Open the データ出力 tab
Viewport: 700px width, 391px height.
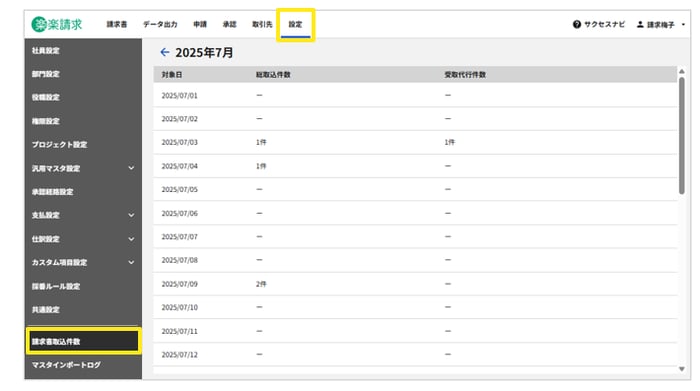[x=160, y=24]
